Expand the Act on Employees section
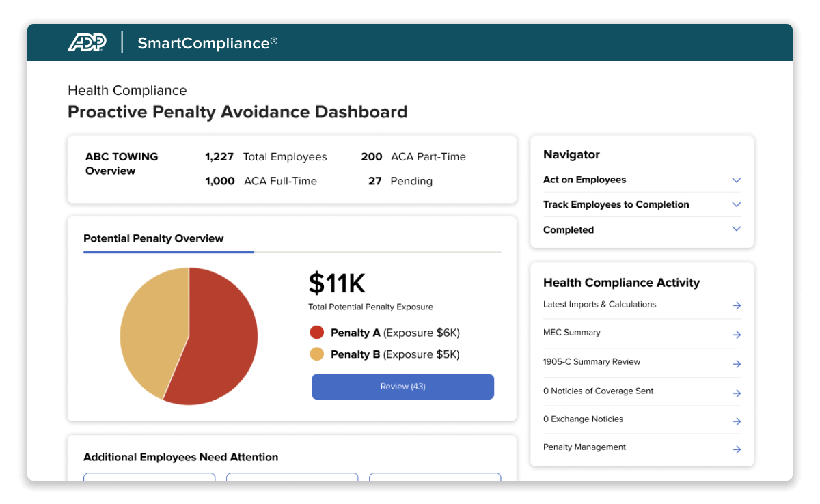820x504 pixels. tap(736, 180)
